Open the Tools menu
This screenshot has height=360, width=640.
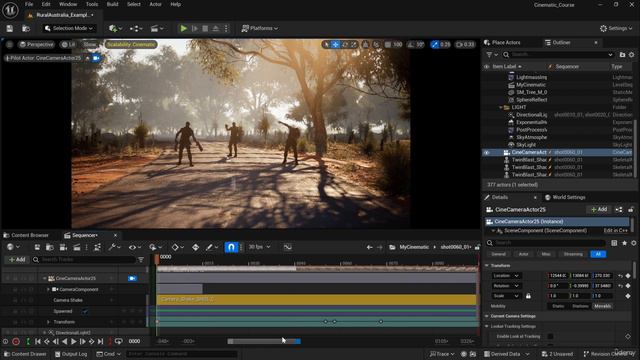(x=92, y=4)
